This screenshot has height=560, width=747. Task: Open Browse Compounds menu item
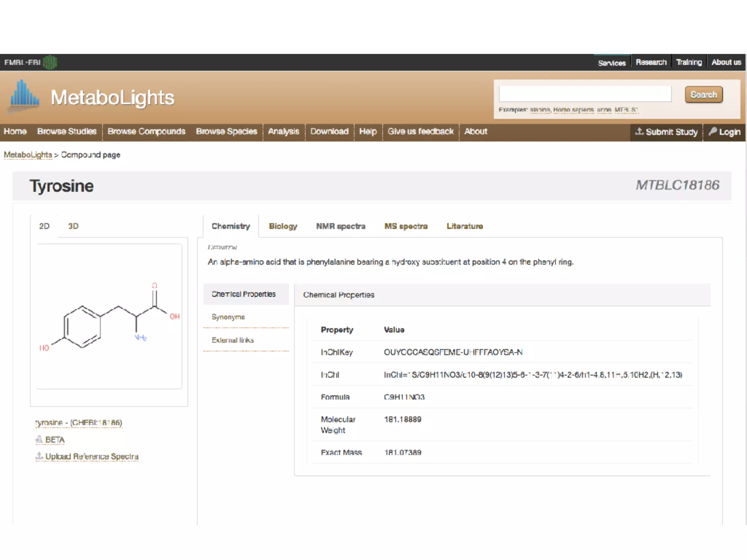click(x=146, y=131)
